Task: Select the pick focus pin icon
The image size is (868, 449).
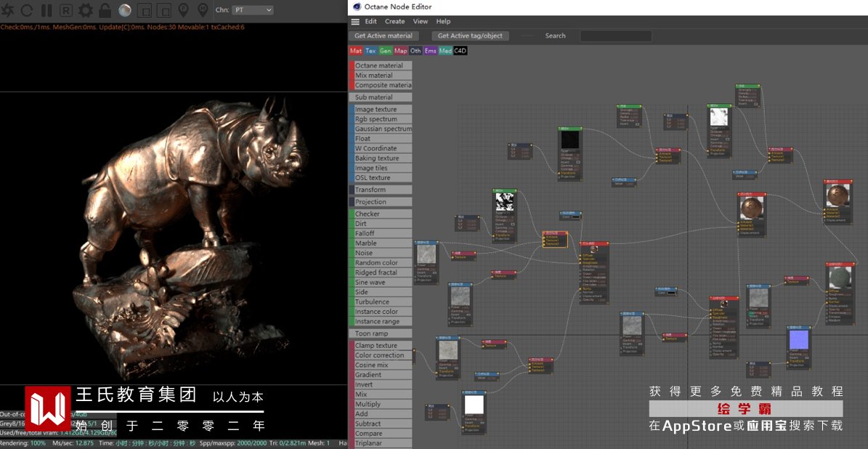Action: 183,10
